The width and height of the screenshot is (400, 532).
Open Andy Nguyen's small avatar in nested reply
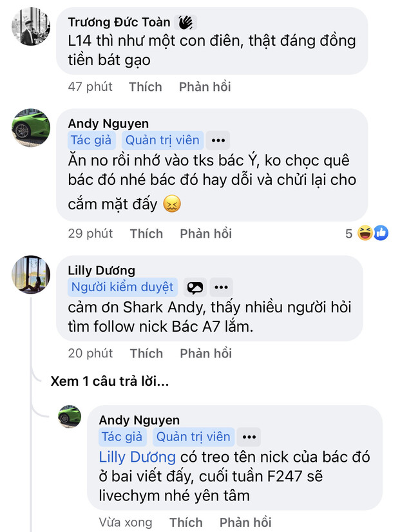pyautogui.click(x=70, y=417)
